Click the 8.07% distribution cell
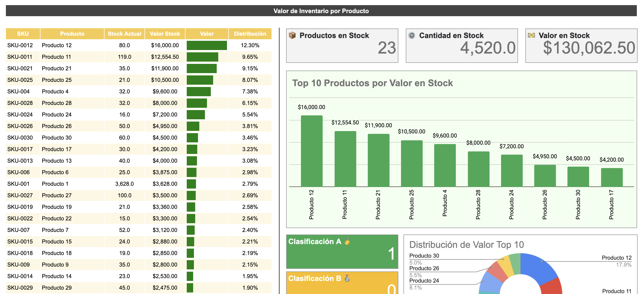644x294 pixels. pyautogui.click(x=250, y=80)
